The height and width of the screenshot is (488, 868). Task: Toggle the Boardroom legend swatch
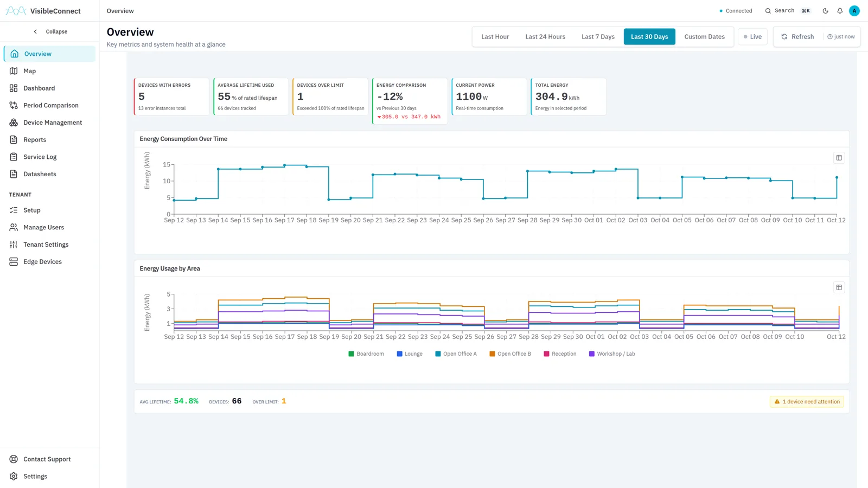point(351,354)
